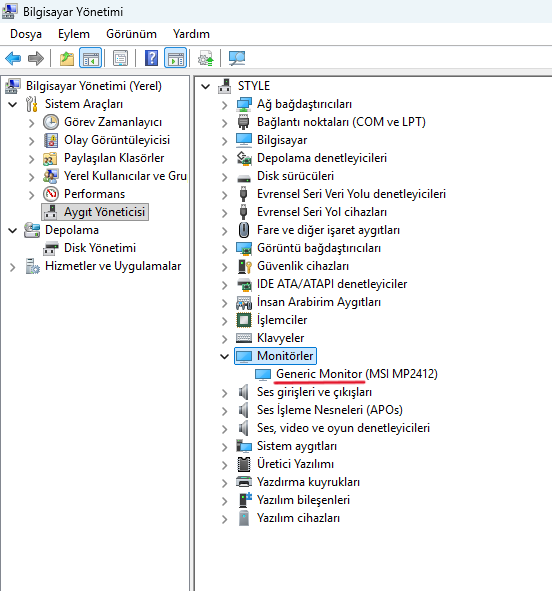Click the blue Back arrow toolbar icon
Screen dimensions: 552x591
click(13, 58)
